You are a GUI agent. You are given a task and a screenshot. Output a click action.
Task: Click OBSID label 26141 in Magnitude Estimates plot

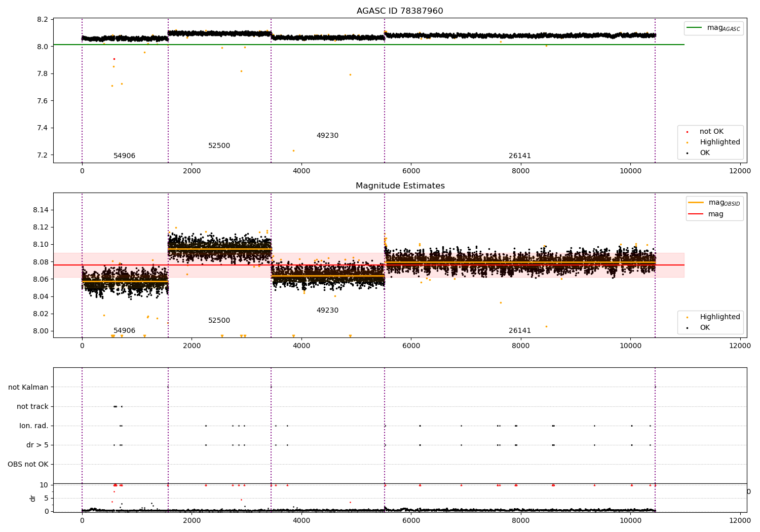[520, 331]
